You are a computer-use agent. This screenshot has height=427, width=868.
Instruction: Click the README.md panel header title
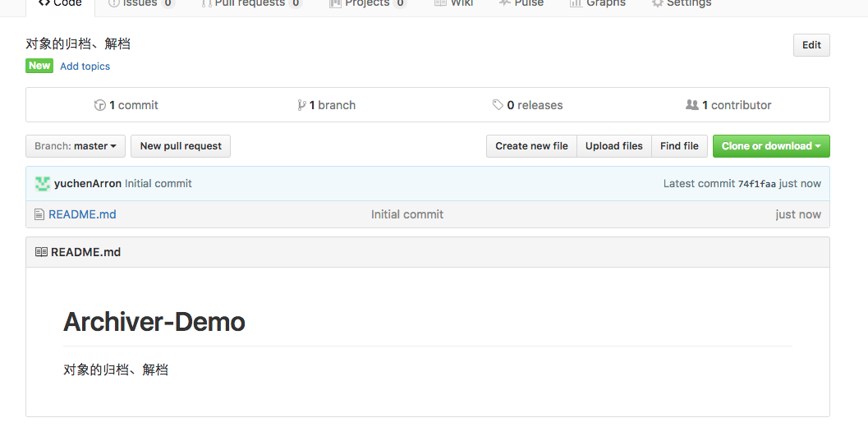pos(85,252)
